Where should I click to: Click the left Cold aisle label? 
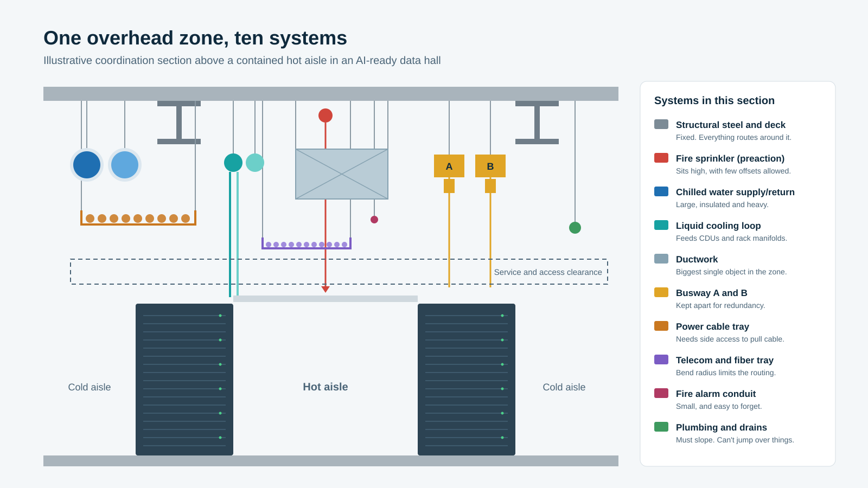pyautogui.click(x=90, y=387)
